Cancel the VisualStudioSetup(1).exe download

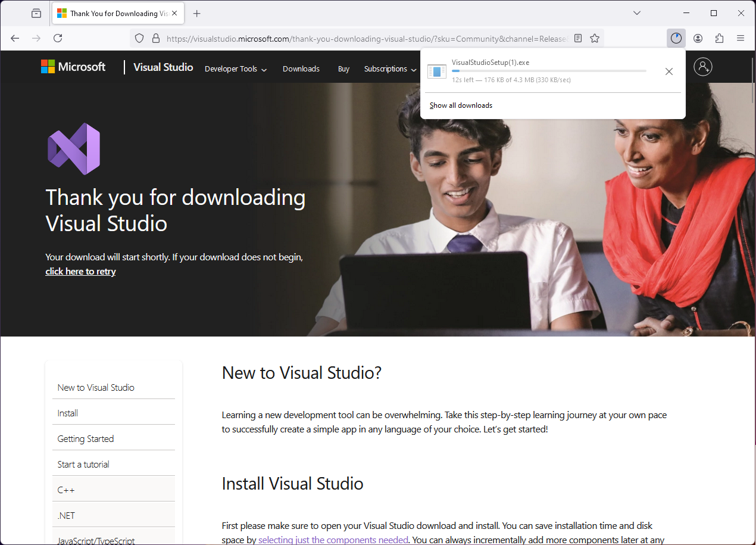pos(668,71)
